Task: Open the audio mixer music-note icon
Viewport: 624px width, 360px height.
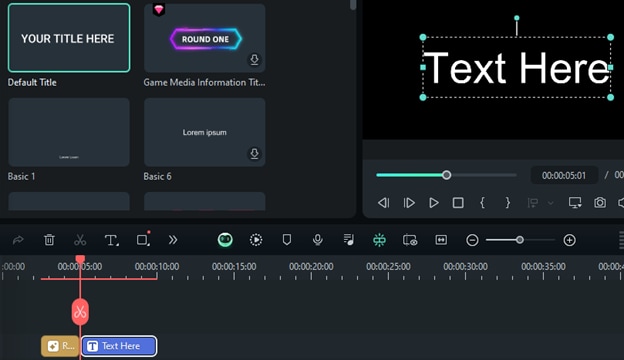Action: coord(349,239)
